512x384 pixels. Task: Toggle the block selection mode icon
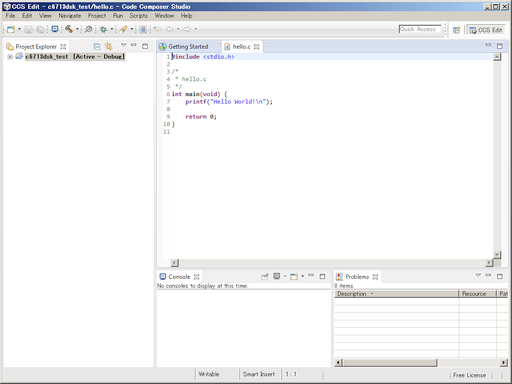pyautogui.click(x=143, y=29)
